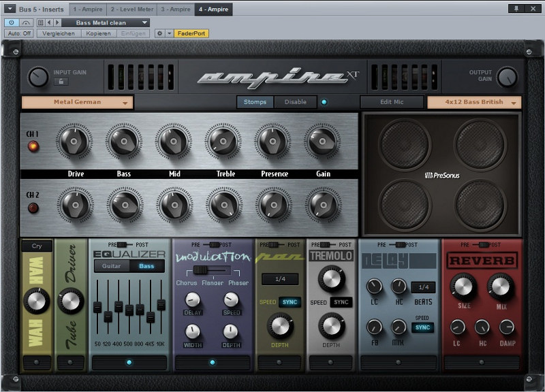The width and height of the screenshot is (545, 392).
Task: Click the CH 2 Drive knob
Action: (x=76, y=205)
